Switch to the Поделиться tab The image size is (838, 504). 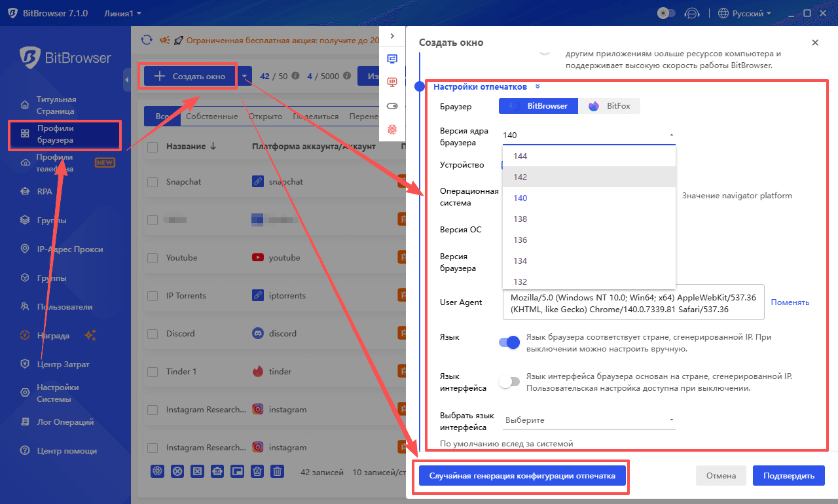316,117
